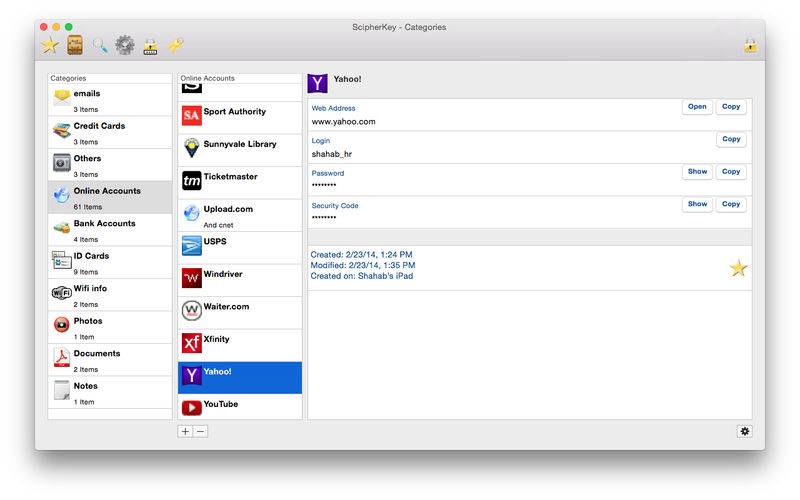Image resolution: width=800 pixels, height=500 pixels.
Task: Open the Windriver account
Action: (x=240, y=281)
